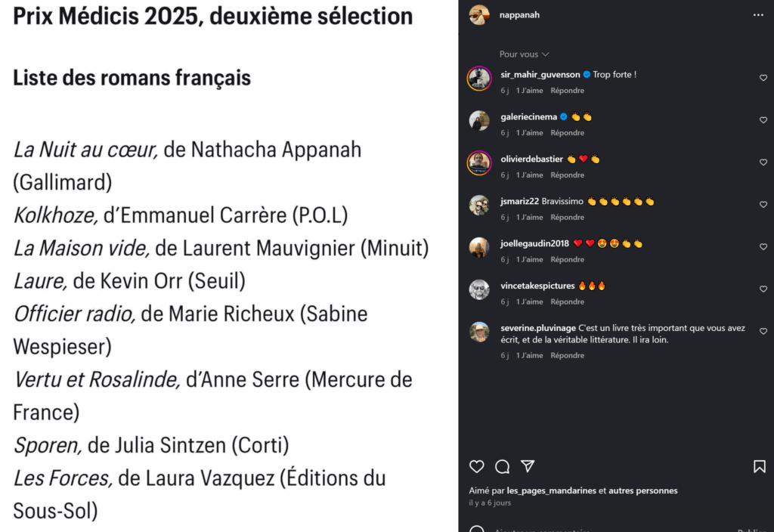Visit vincetakespictures' profile via username
Image resolution: width=774 pixels, height=532 pixels.
coord(537,286)
